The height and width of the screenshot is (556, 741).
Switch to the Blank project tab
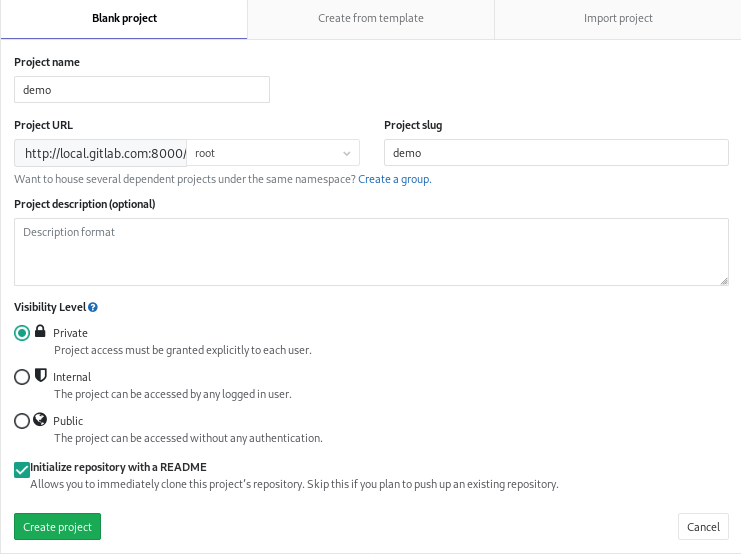pyautogui.click(x=124, y=19)
